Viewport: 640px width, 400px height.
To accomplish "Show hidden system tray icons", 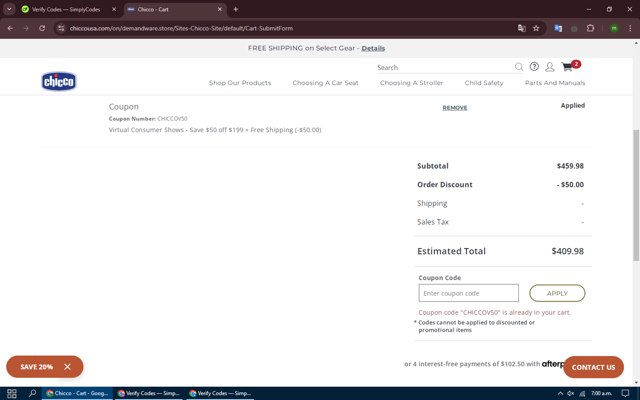I will (x=560, y=393).
